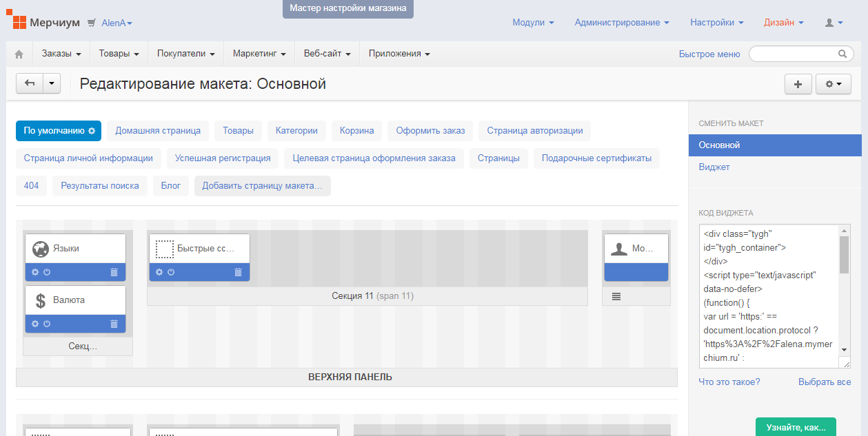Click the person icon of Мо… block
The image size is (868, 436).
(619, 249)
